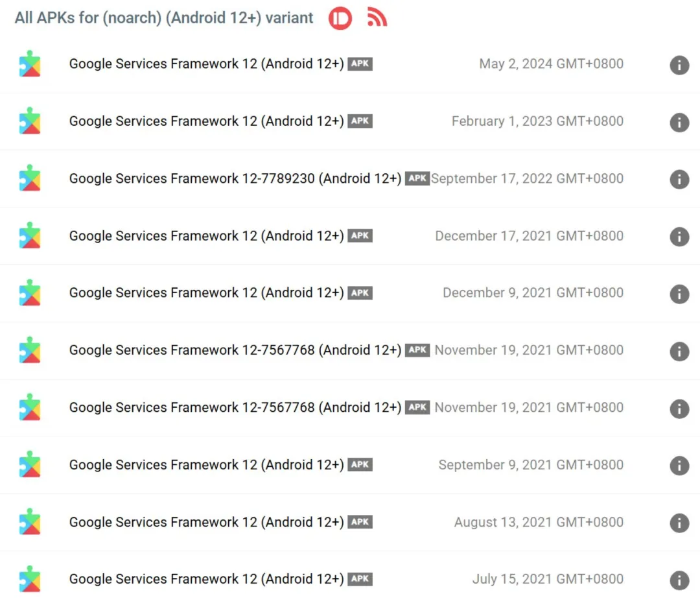This screenshot has height=607, width=700.
Task: Click the Pushbullet subscribe icon in header
Action: click(x=340, y=18)
